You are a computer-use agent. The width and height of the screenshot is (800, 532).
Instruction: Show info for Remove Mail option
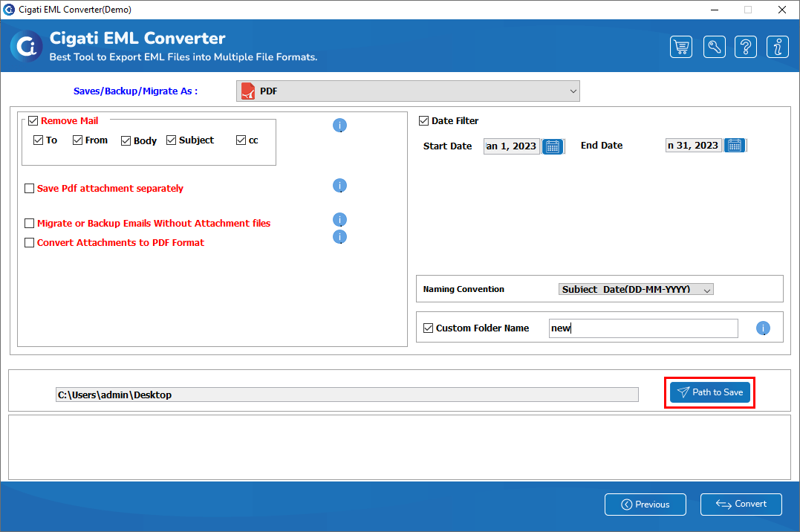(339, 125)
